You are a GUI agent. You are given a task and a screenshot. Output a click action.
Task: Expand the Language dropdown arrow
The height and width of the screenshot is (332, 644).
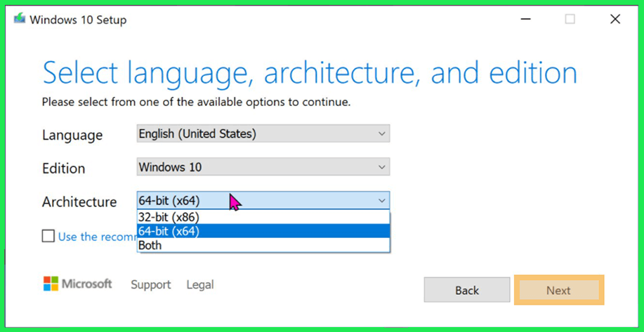pyautogui.click(x=381, y=133)
